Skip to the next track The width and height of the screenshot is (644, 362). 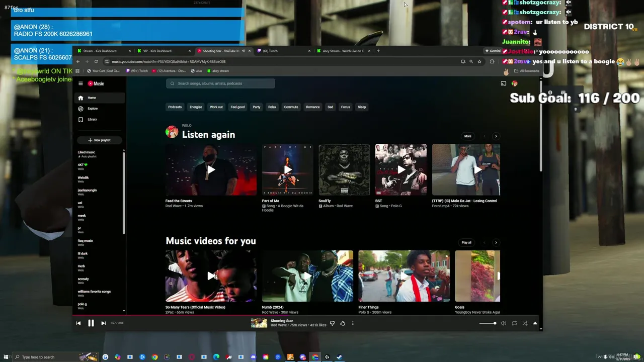pyautogui.click(x=103, y=323)
